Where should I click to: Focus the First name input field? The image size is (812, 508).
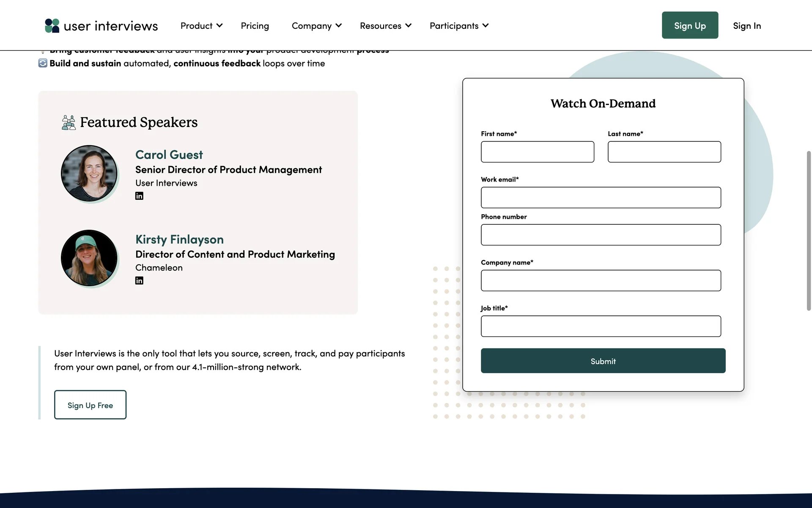(x=537, y=152)
